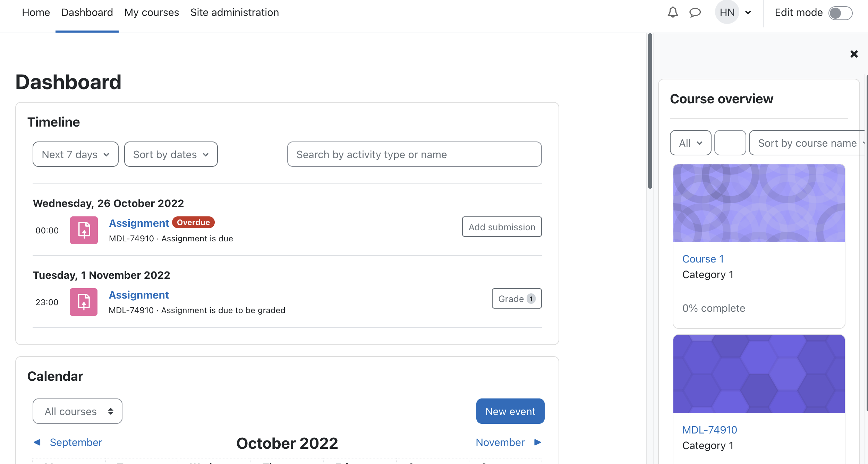Click the HN user avatar
Viewport: 868px width, 464px height.
pos(727,12)
